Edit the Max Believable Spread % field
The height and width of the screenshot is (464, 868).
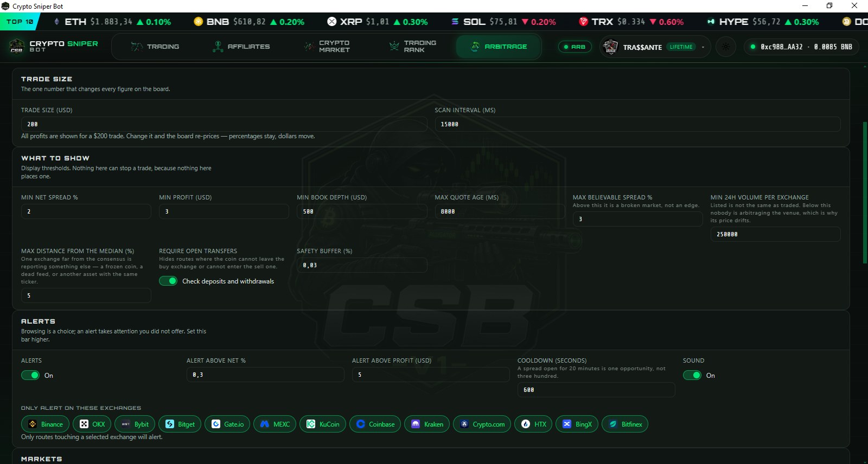point(637,219)
